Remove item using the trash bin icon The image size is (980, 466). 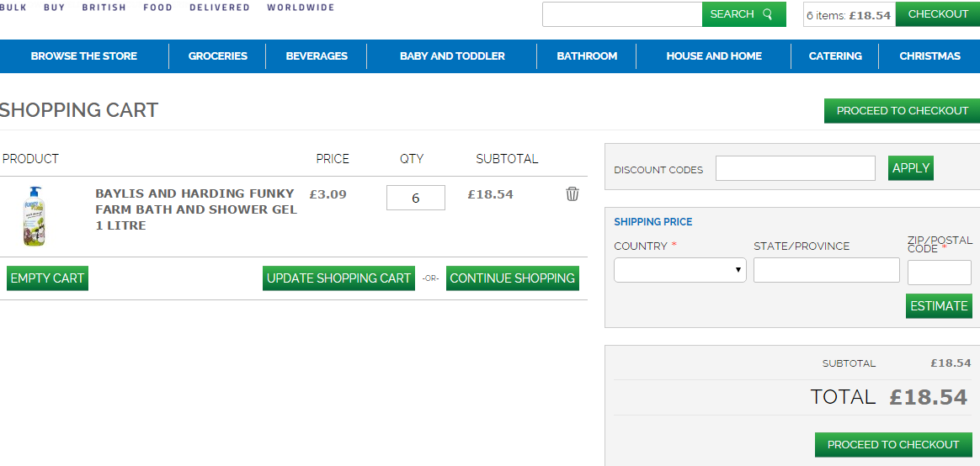(572, 193)
